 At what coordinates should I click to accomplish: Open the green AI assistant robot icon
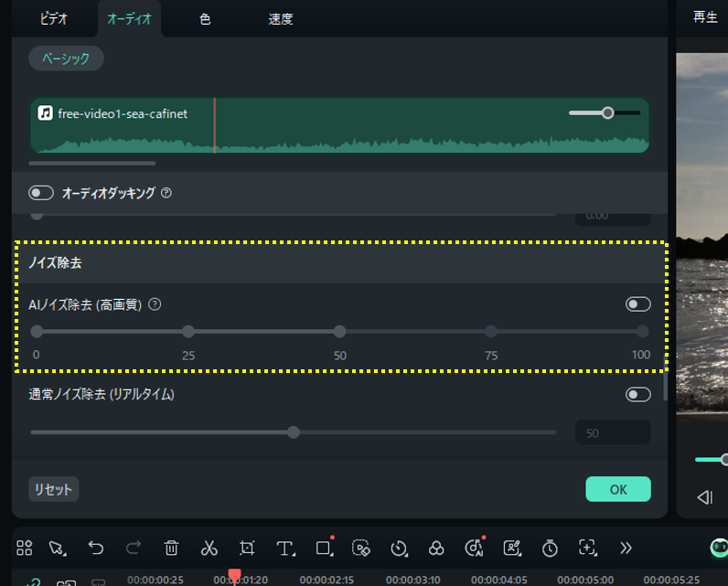[x=719, y=548]
